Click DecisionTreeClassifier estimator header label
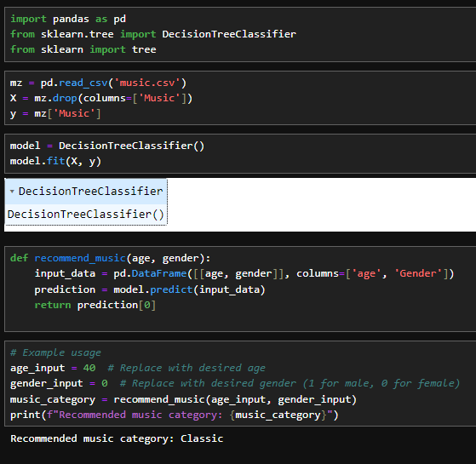This screenshot has width=476, height=464. coord(91,192)
